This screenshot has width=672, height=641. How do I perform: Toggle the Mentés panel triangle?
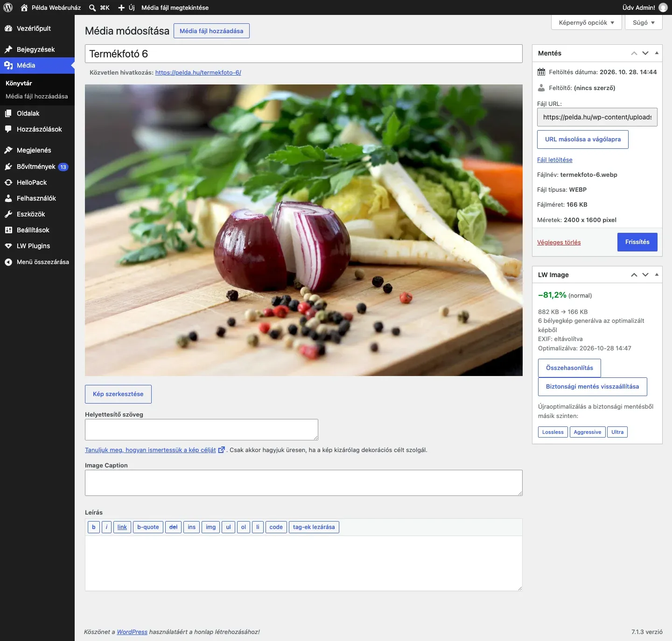657,53
